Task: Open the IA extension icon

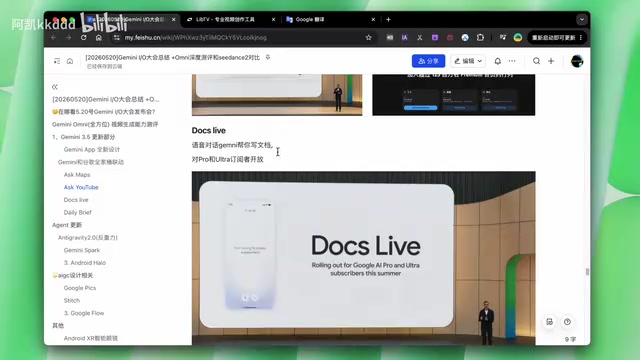Action: 404,38
